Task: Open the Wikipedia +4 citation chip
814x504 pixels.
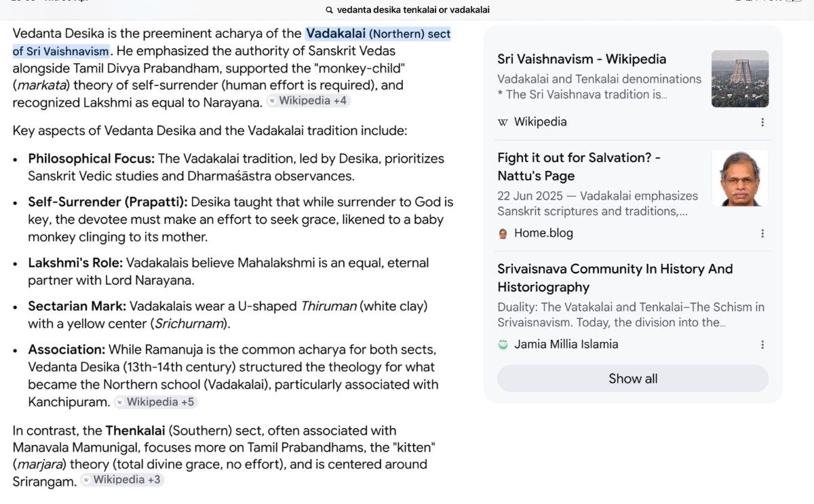Action: (309, 101)
